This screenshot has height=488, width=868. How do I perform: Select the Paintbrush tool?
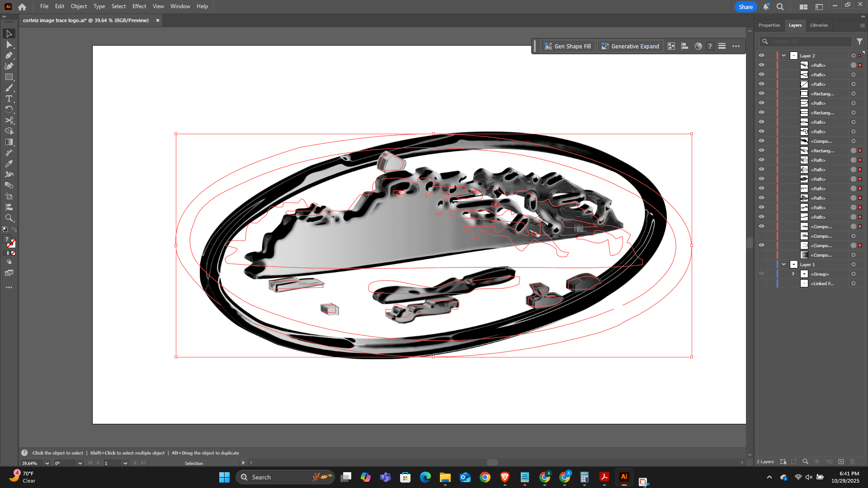[x=9, y=88]
